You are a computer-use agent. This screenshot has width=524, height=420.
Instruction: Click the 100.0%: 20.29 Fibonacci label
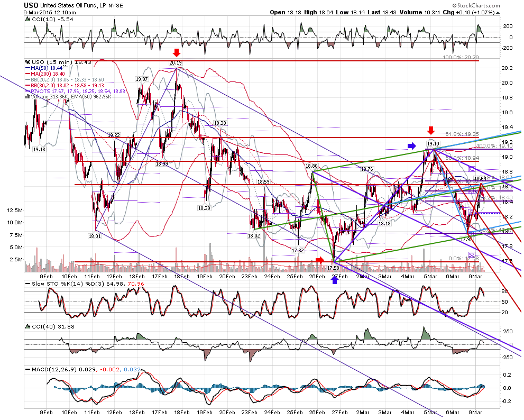(461, 58)
